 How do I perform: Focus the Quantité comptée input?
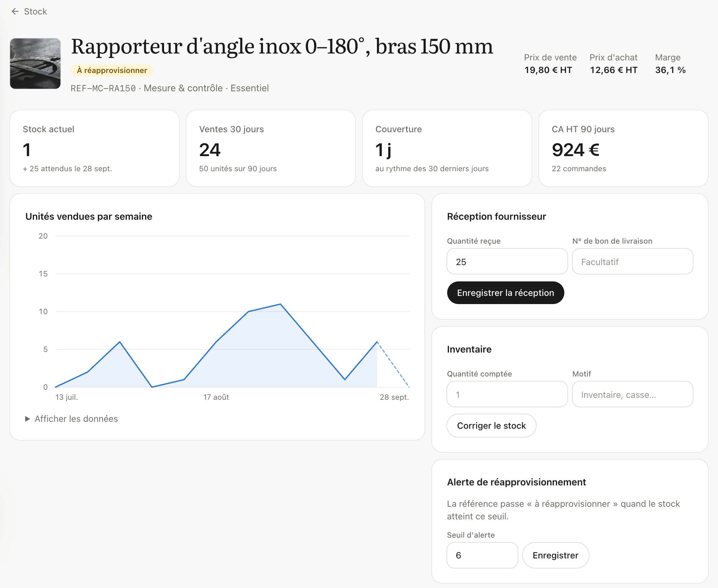click(x=507, y=394)
